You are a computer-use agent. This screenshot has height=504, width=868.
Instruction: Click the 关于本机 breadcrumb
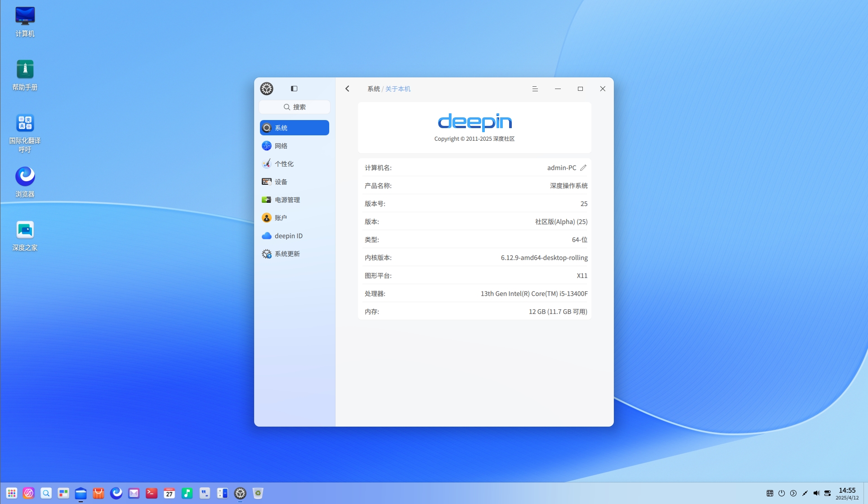click(398, 89)
